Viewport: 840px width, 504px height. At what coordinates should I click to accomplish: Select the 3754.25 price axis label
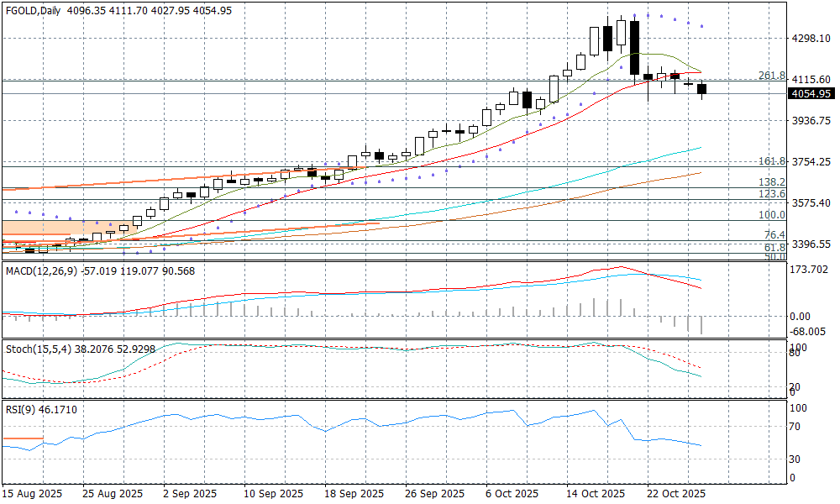coord(811,162)
